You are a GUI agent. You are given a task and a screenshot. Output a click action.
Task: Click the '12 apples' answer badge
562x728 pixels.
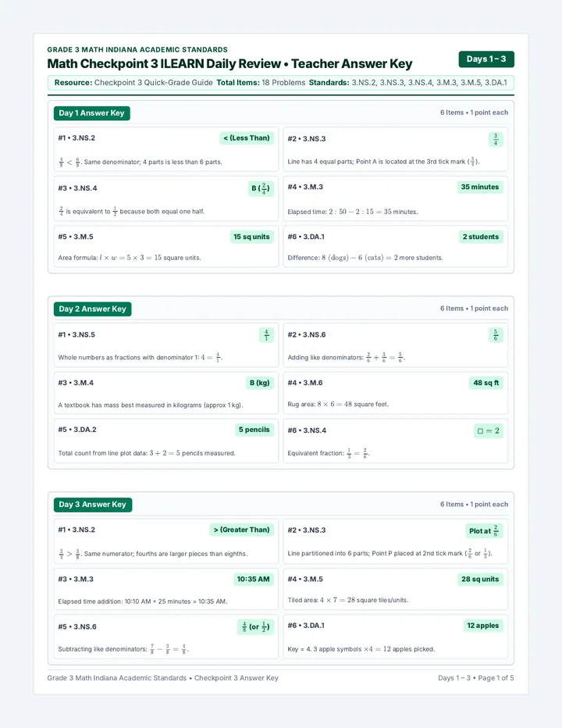[x=483, y=626]
